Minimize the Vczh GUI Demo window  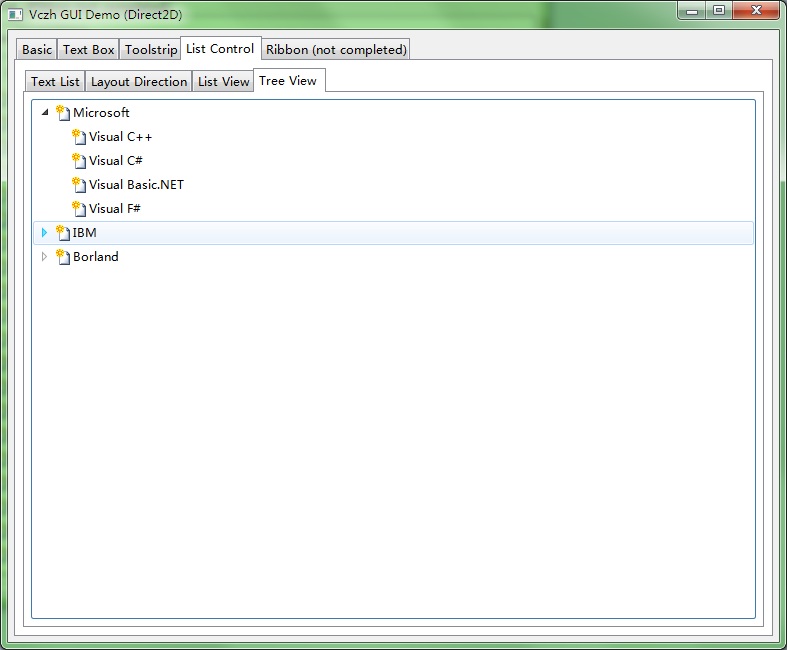692,11
